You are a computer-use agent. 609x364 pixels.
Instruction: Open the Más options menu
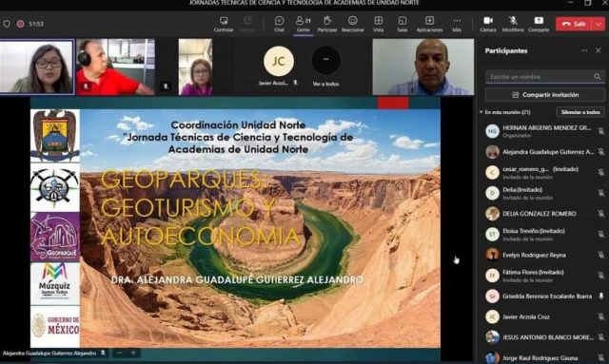point(457,24)
